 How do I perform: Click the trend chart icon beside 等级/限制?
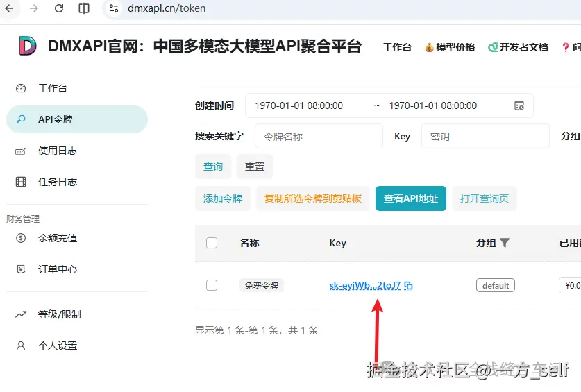tap(21, 314)
